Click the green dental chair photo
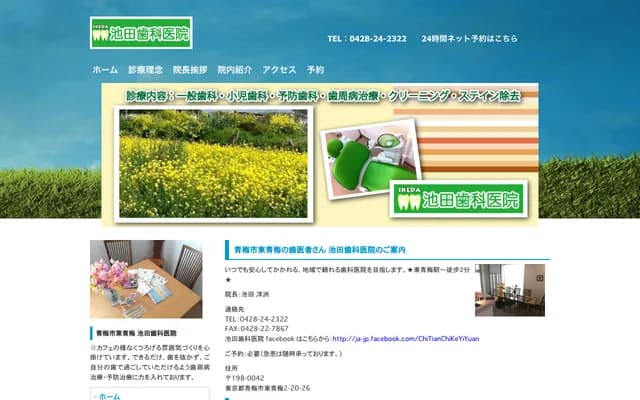The height and width of the screenshot is (400, 640). 371,159
